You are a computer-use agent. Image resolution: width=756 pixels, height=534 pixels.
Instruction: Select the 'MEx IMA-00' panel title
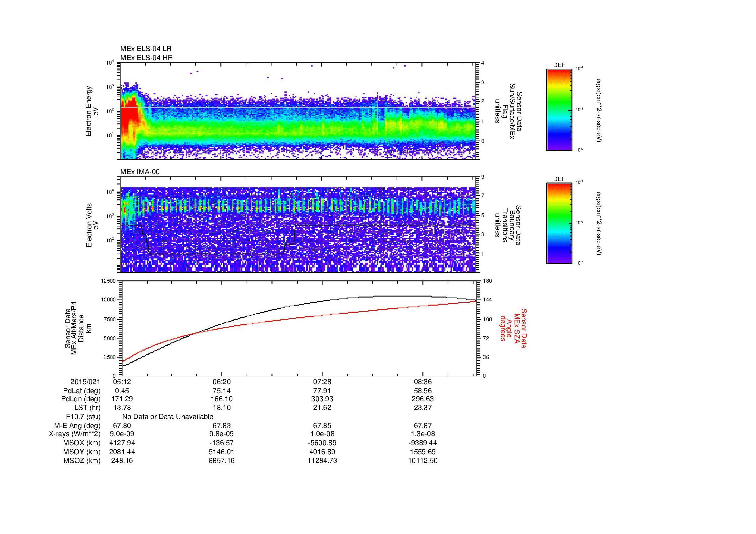click(140, 172)
